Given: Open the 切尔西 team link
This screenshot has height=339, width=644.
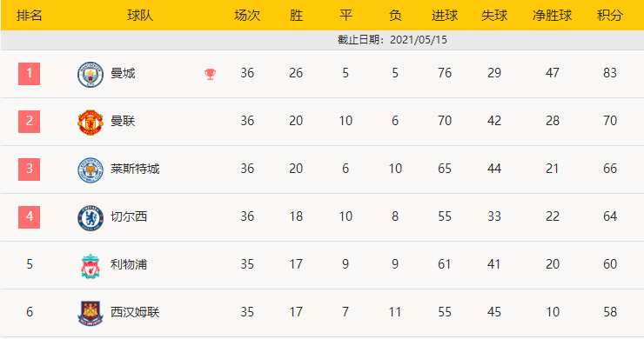Looking at the screenshot, I should tap(129, 216).
